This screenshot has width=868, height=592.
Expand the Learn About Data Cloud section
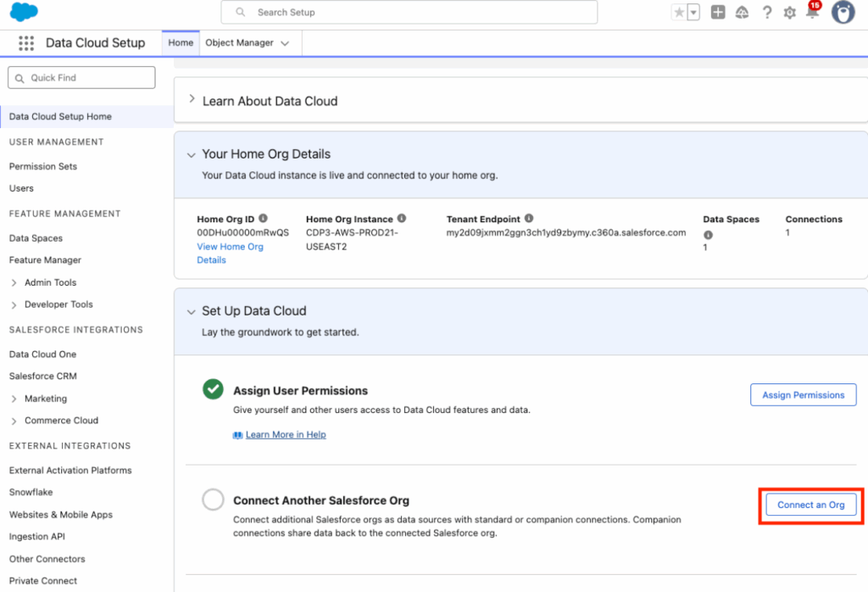190,99
